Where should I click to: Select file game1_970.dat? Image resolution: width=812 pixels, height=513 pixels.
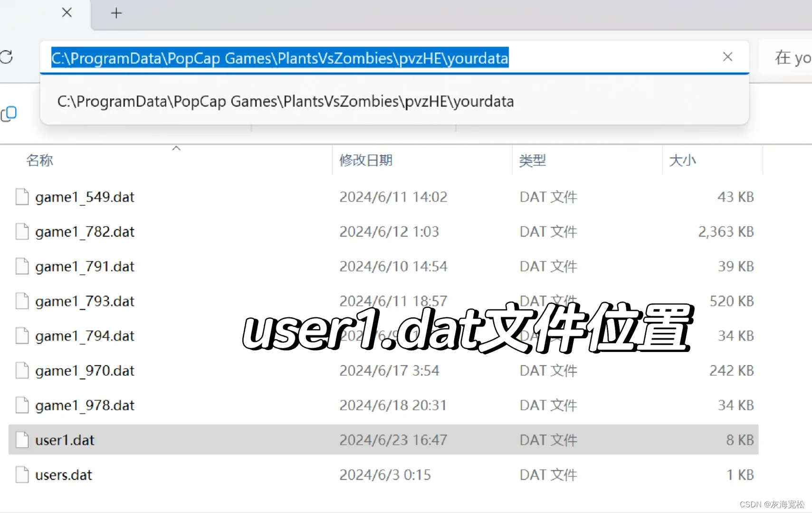pyautogui.click(x=85, y=370)
